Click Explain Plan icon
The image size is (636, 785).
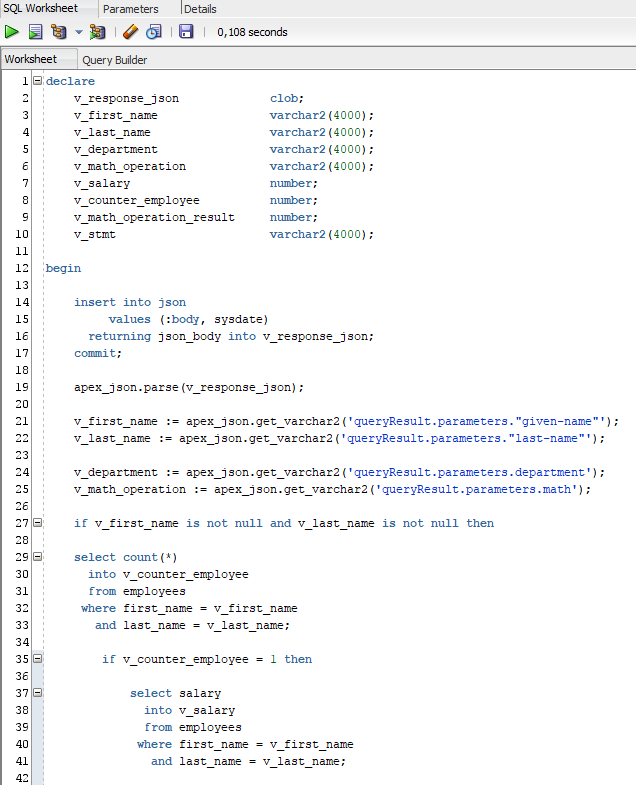pos(59,32)
